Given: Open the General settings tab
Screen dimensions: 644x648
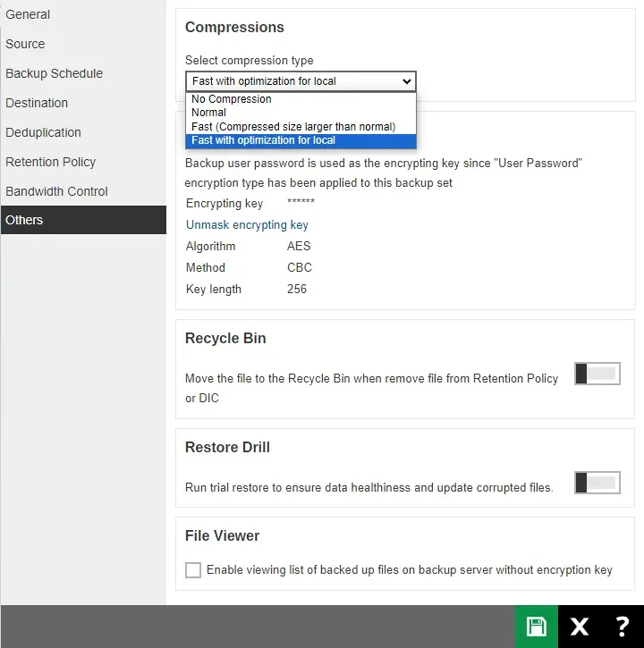Looking at the screenshot, I should coord(28,14).
